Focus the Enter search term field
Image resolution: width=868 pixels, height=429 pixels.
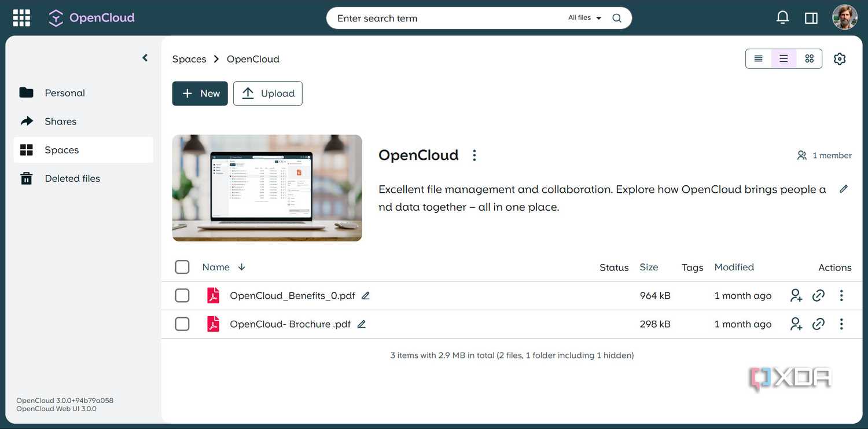coord(446,18)
